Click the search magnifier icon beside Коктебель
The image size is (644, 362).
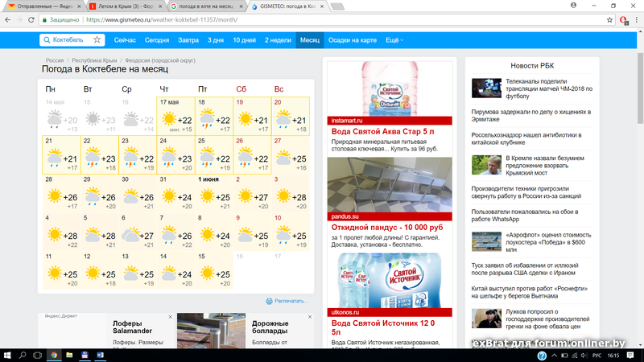(47, 39)
